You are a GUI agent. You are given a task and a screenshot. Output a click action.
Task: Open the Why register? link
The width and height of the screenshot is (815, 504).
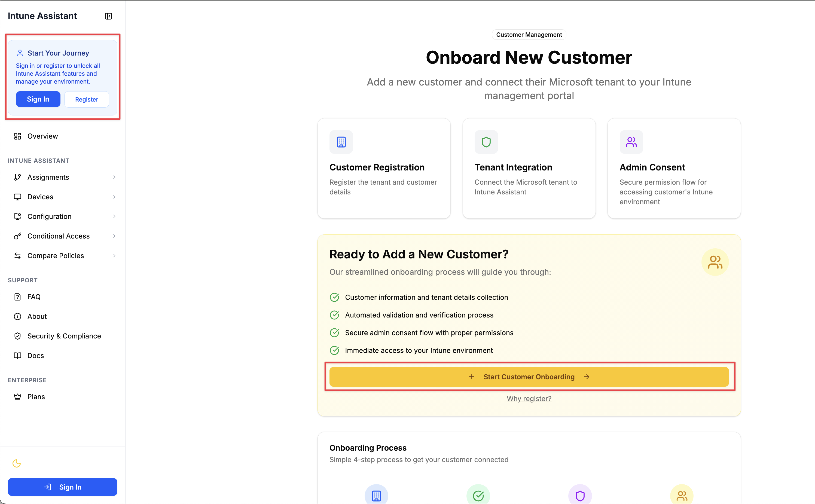[529, 398]
